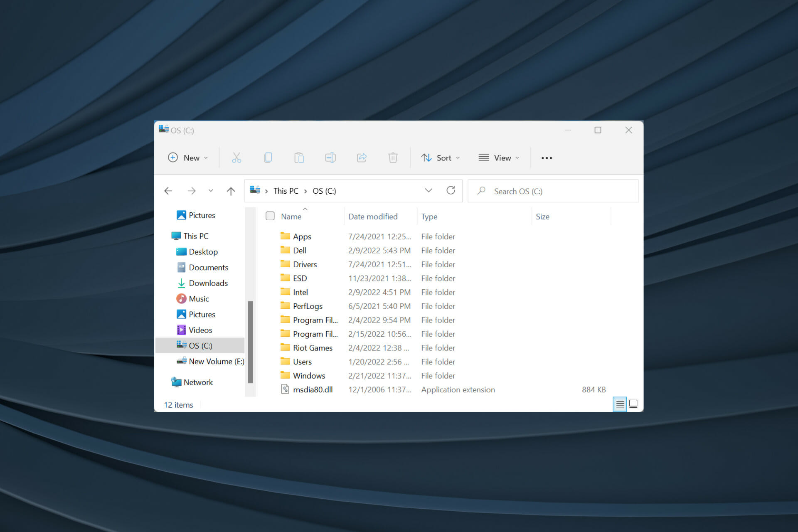798x532 pixels.
Task: Go back with the left arrow
Action: pos(168,191)
